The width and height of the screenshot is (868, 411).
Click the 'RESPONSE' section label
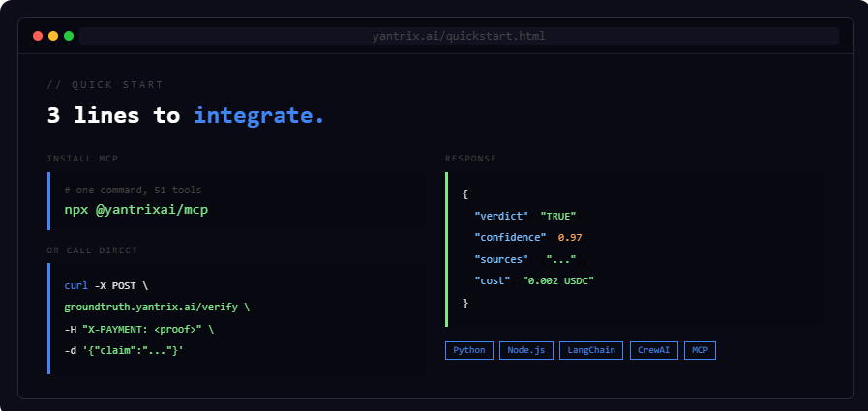coord(470,159)
